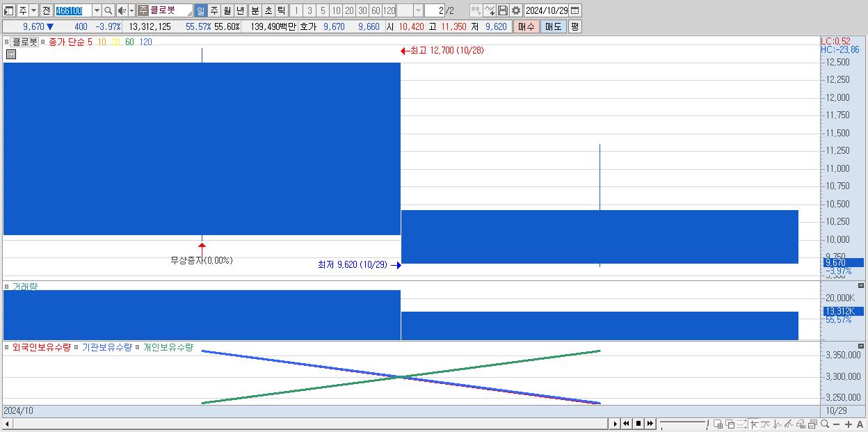
Task: Click the grid window layout icon
Action: (x=718, y=424)
